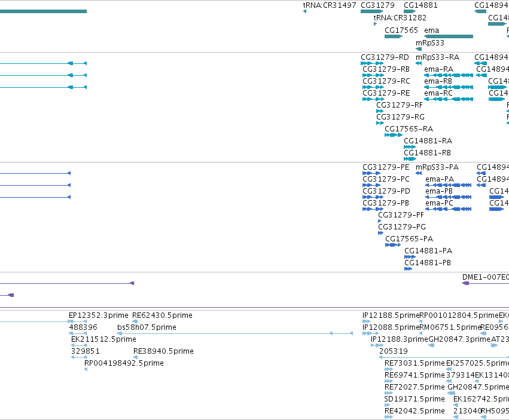Image resolution: width=509 pixels, height=420 pixels.
Task: Click the mRpS33 gene label
Action: coord(430,43)
